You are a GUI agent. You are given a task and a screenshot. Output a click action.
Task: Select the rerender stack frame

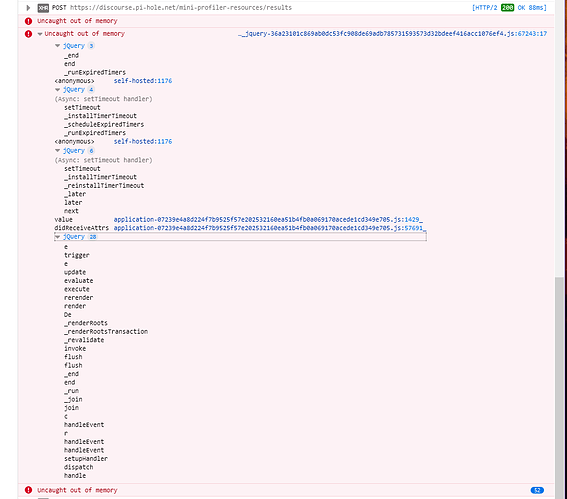pos(78,298)
